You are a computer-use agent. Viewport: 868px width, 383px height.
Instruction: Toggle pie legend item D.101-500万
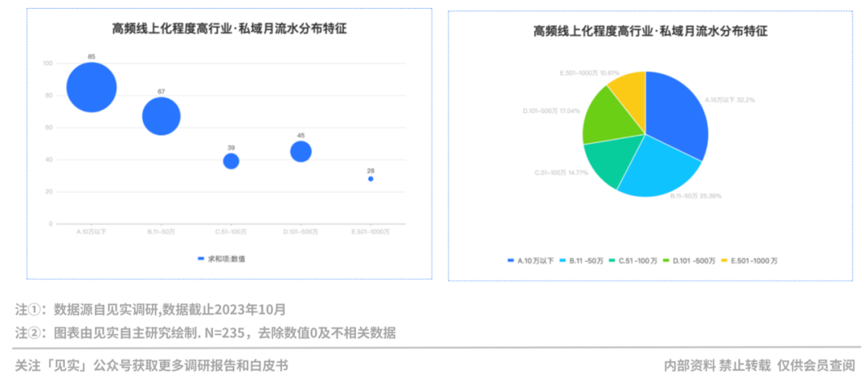coord(690,260)
